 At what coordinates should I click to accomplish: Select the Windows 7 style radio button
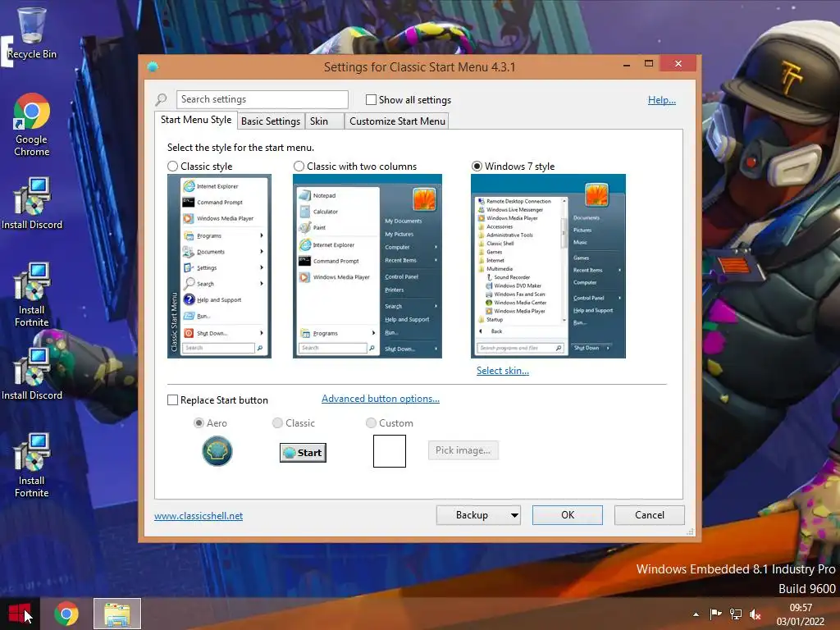477,166
